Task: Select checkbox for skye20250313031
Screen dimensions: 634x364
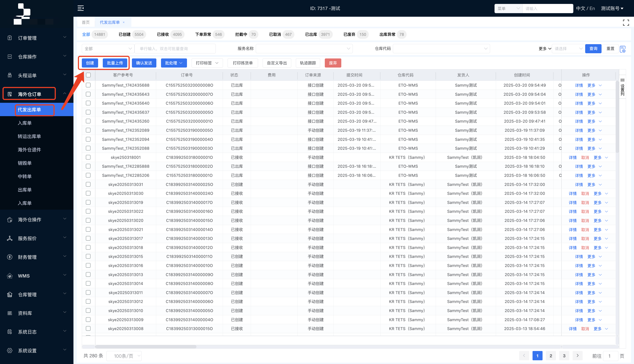Action: pos(88,184)
